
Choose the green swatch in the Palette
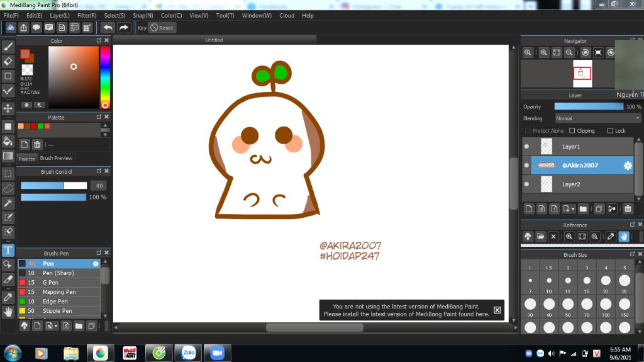(40, 126)
